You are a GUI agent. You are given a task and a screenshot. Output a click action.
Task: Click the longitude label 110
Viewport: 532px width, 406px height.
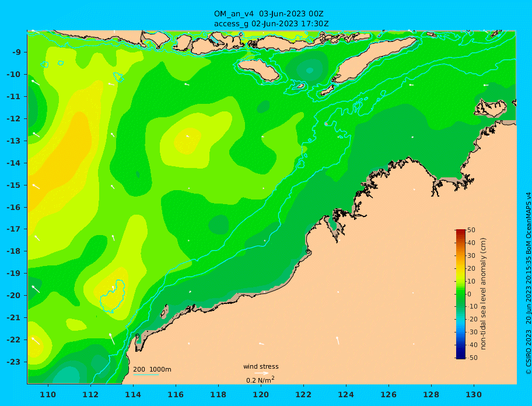(x=48, y=394)
